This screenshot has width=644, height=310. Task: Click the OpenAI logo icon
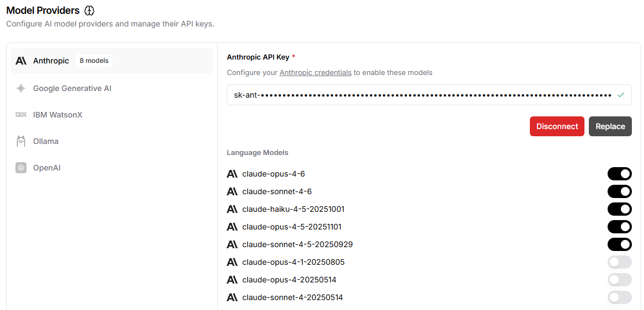21,168
